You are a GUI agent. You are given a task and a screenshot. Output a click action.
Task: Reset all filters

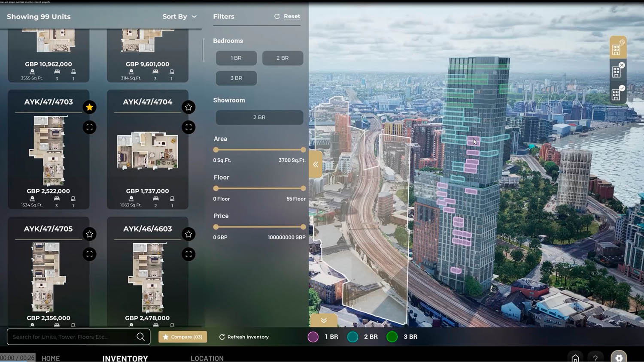[x=288, y=16]
